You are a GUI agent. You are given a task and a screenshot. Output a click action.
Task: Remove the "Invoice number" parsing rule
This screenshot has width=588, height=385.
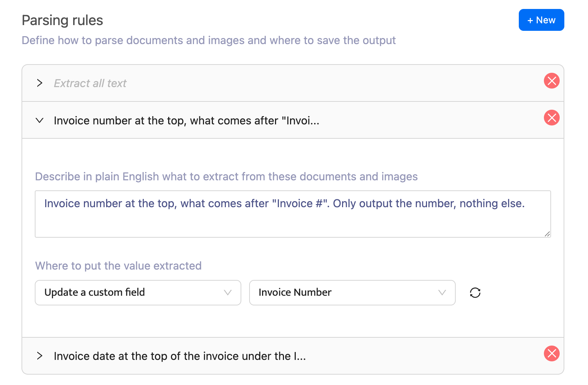[551, 118]
